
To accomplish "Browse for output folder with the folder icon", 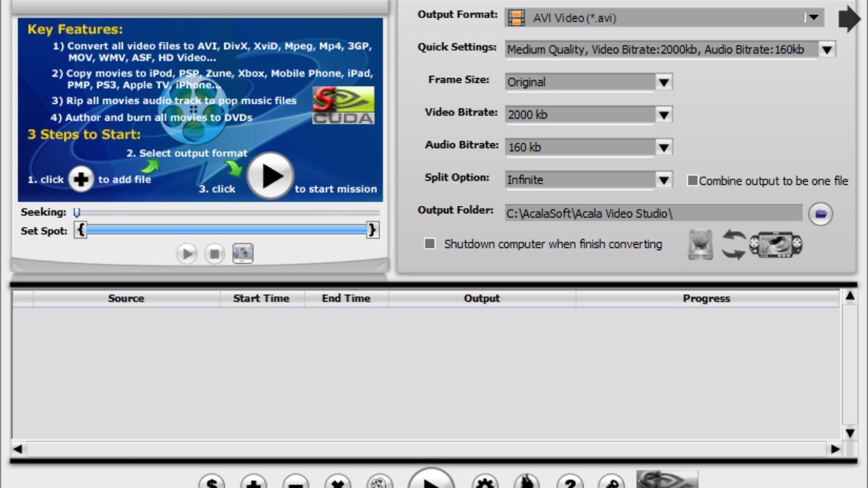I will pos(820,213).
